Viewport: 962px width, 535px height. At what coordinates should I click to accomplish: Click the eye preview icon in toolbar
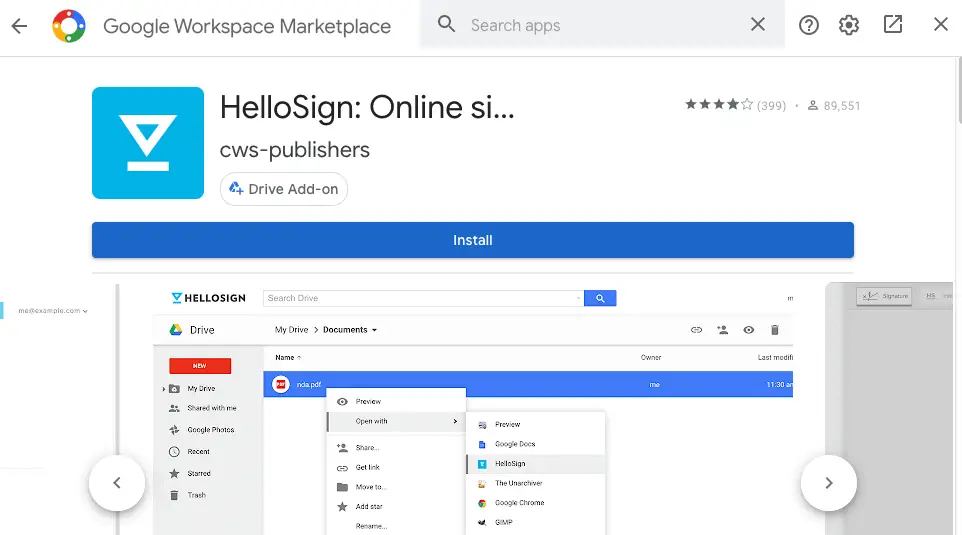pos(748,330)
